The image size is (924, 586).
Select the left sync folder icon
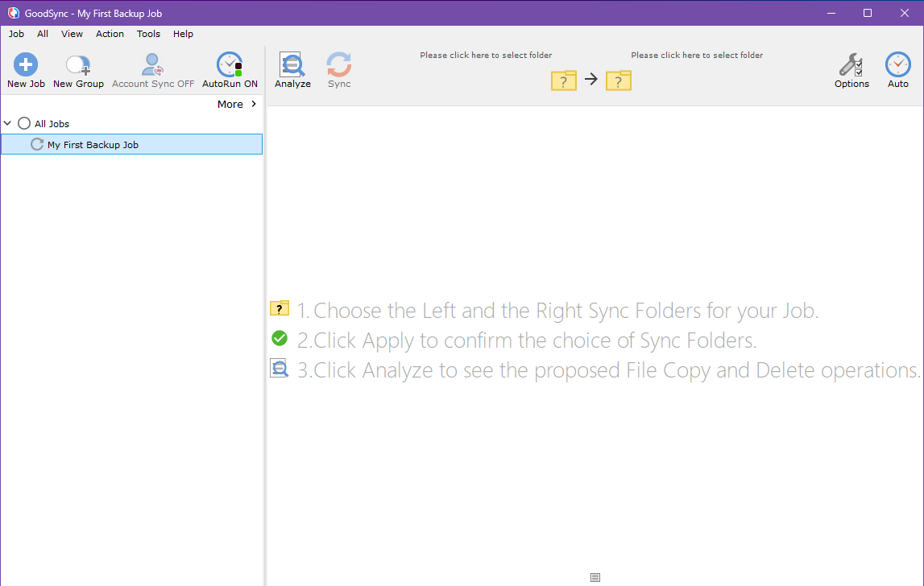[x=563, y=80]
